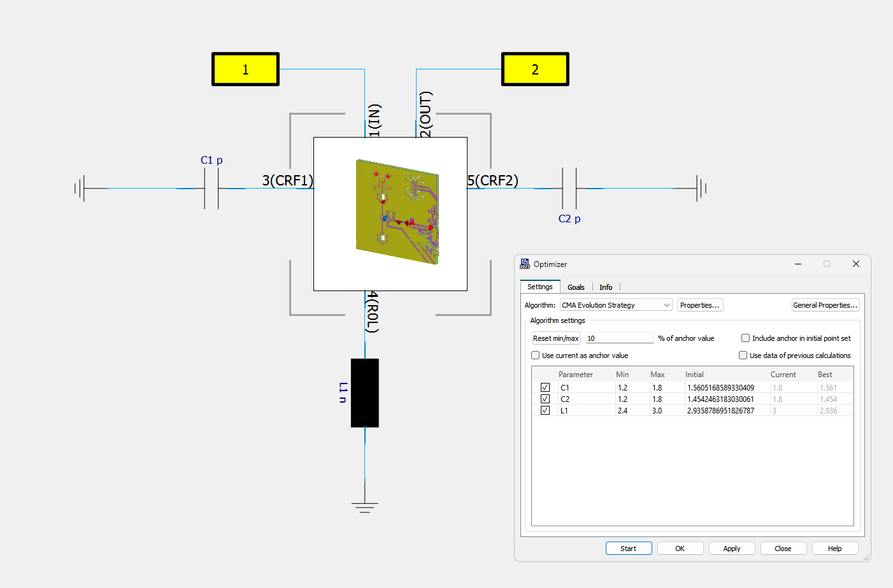893x588 pixels.
Task: Click the PCB 3D model block
Action: click(x=390, y=214)
